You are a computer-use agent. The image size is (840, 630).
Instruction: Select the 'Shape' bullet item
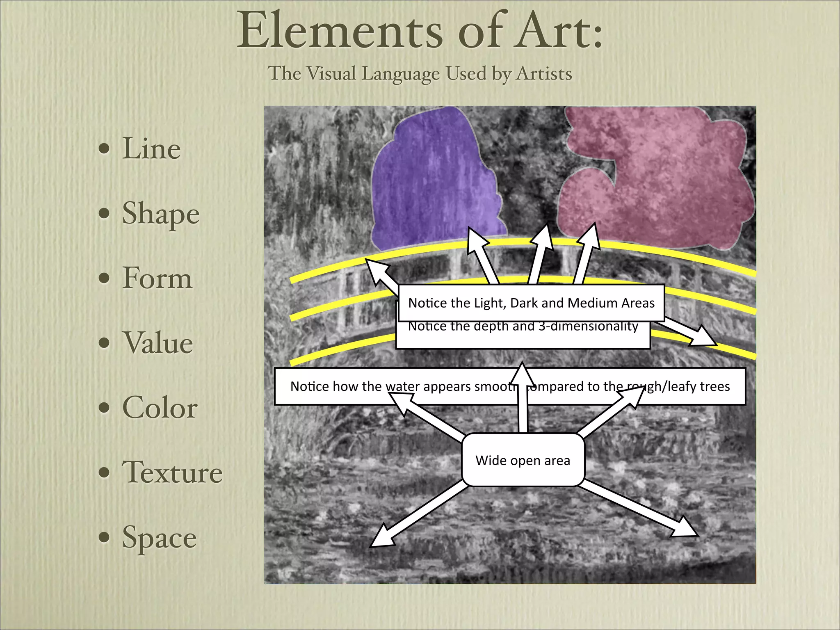(161, 214)
